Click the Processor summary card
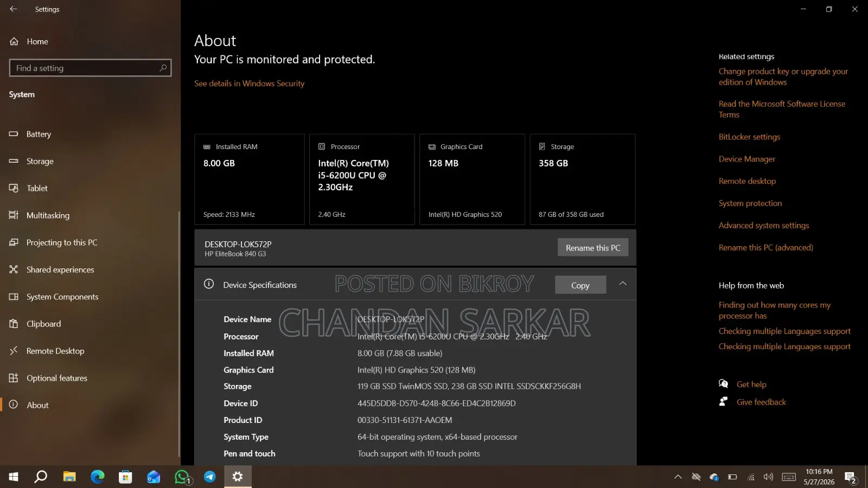This screenshot has width=868, height=488. (x=362, y=179)
